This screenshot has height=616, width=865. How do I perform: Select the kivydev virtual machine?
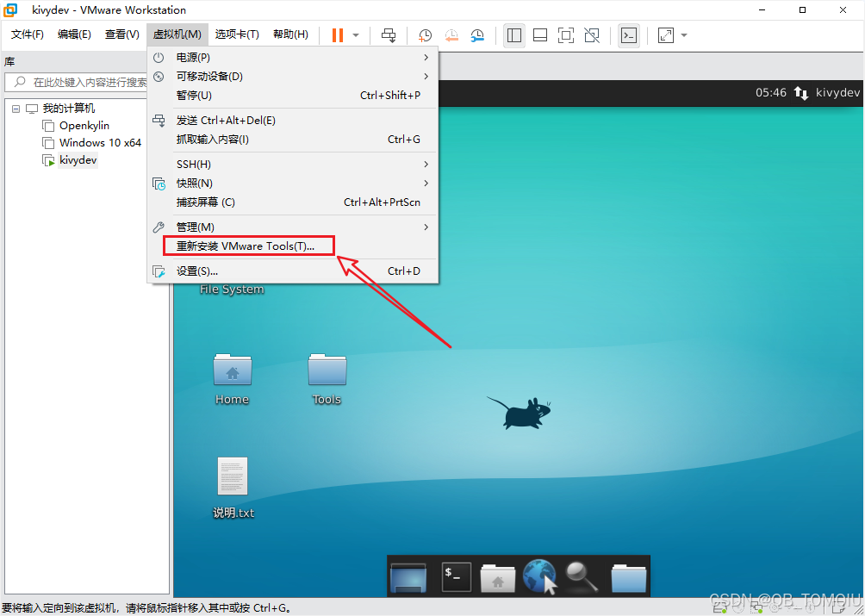78,160
